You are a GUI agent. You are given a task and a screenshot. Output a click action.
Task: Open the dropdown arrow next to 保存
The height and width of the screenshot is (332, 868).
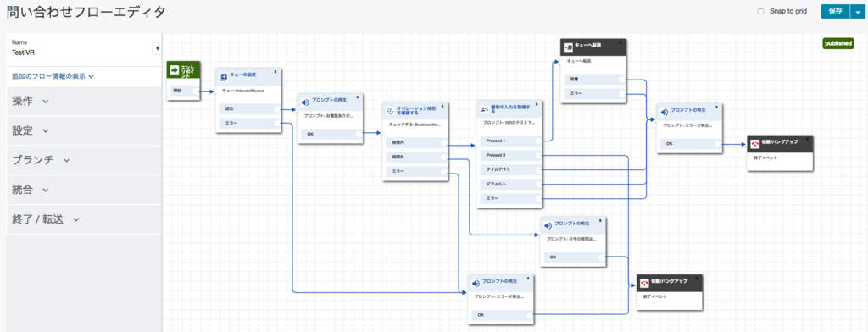click(x=858, y=12)
